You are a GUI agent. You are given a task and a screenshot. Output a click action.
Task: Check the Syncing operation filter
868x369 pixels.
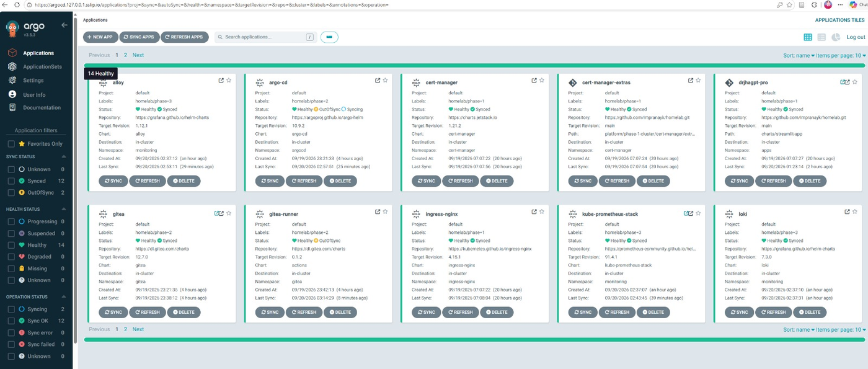(x=11, y=309)
